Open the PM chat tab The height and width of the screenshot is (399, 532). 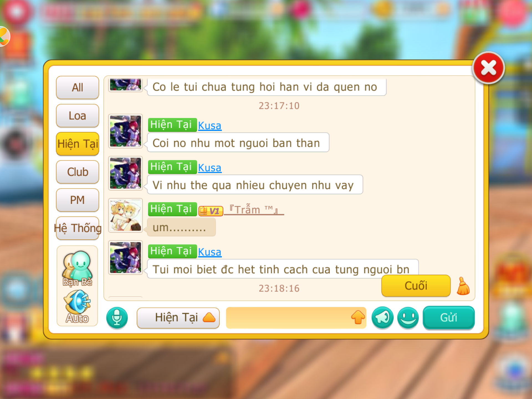pyautogui.click(x=78, y=200)
